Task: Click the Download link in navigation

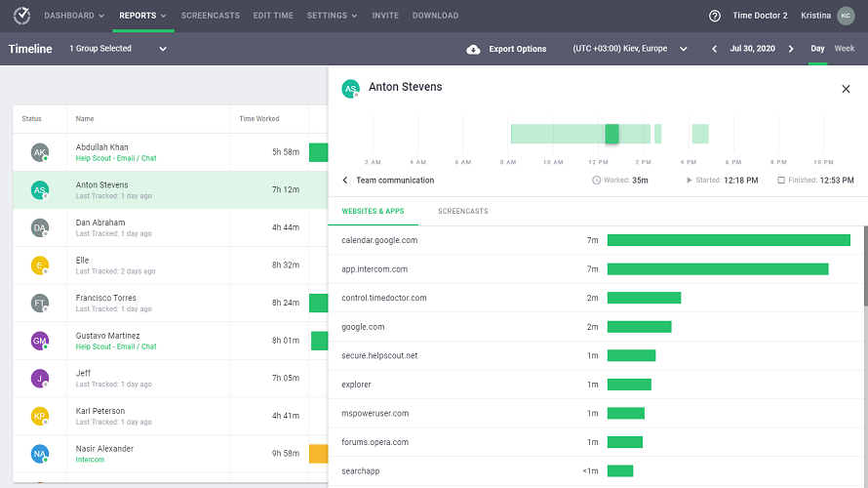Action: click(x=433, y=16)
